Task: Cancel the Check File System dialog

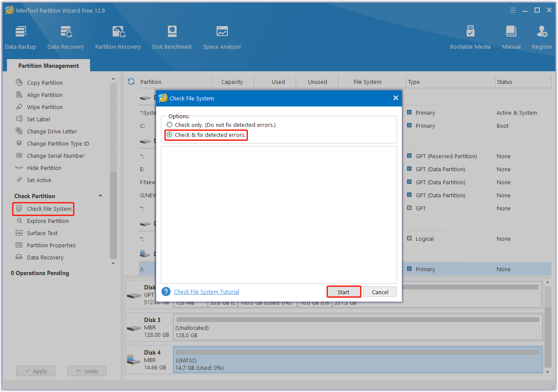Action: 380,292
